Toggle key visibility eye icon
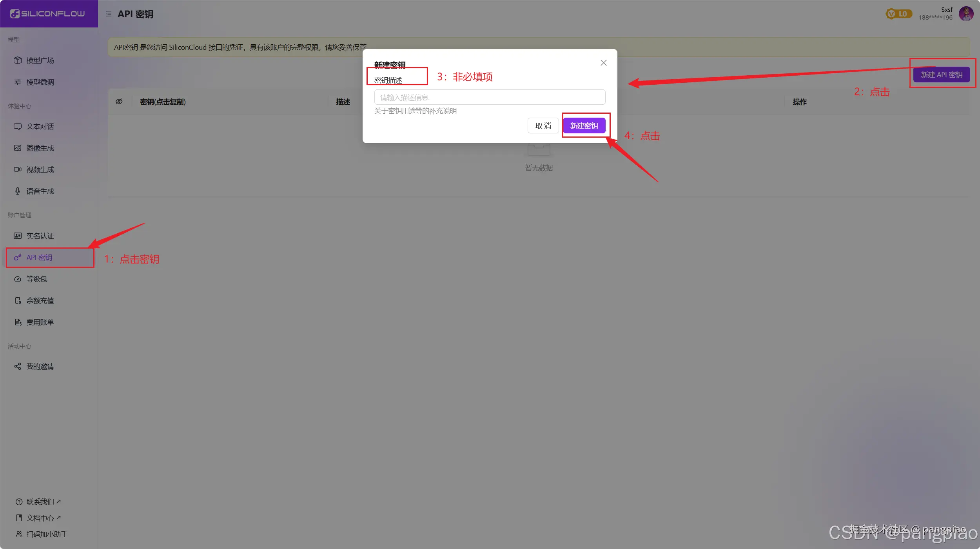The height and width of the screenshot is (549, 980). click(x=119, y=102)
